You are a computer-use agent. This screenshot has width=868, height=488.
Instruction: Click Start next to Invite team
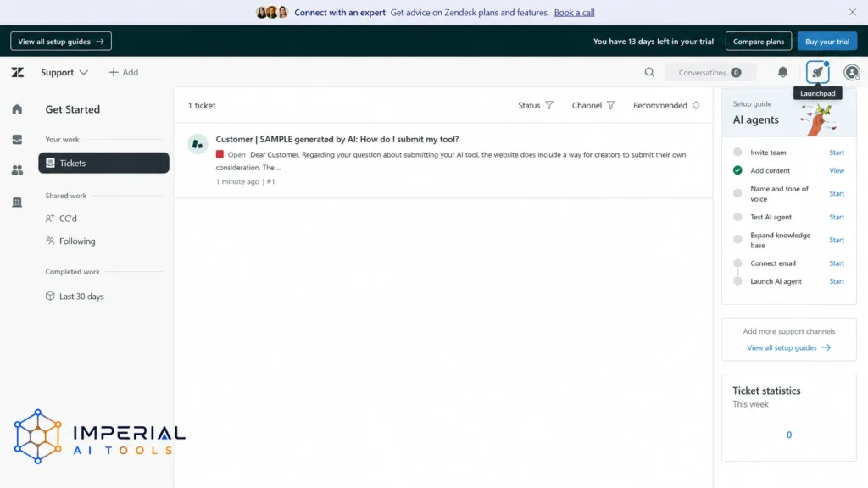[837, 152]
